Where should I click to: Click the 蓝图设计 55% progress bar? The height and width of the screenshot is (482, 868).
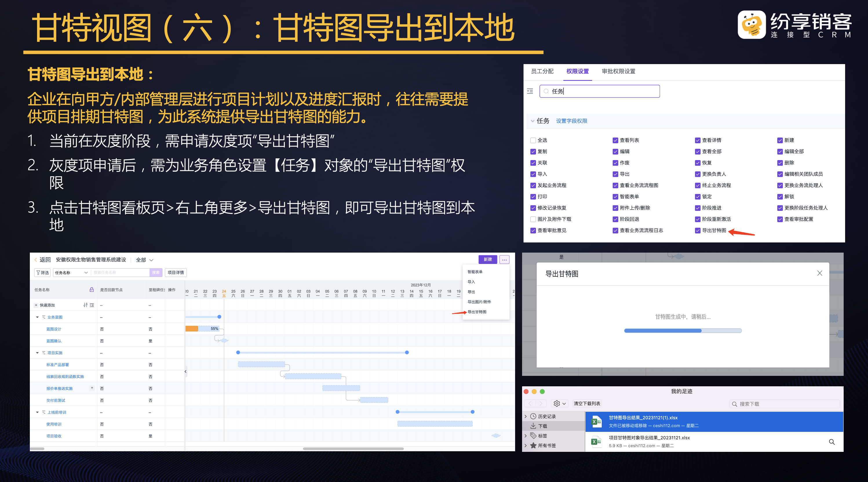pyautogui.click(x=203, y=329)
